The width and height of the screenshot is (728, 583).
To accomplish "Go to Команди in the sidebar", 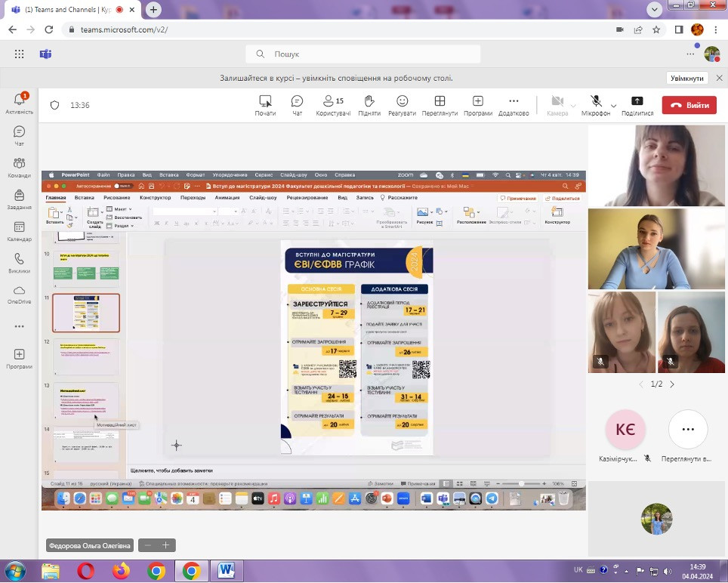I will coord(19,167).
